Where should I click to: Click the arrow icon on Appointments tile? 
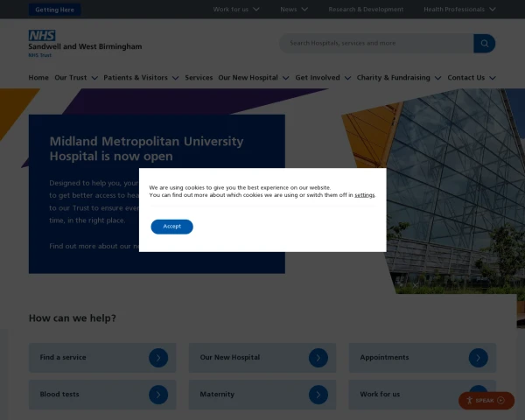(478, 358)
